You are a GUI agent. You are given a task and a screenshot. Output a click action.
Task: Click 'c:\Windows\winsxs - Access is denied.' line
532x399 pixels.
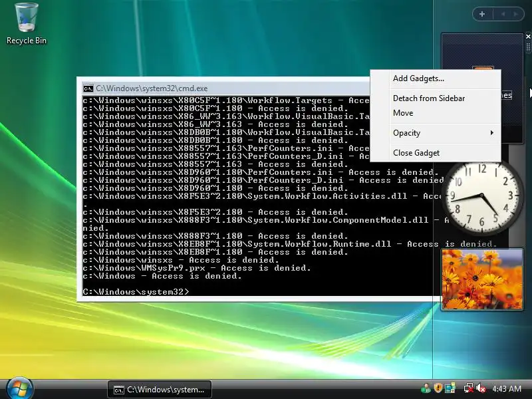[x=181, y=260]
